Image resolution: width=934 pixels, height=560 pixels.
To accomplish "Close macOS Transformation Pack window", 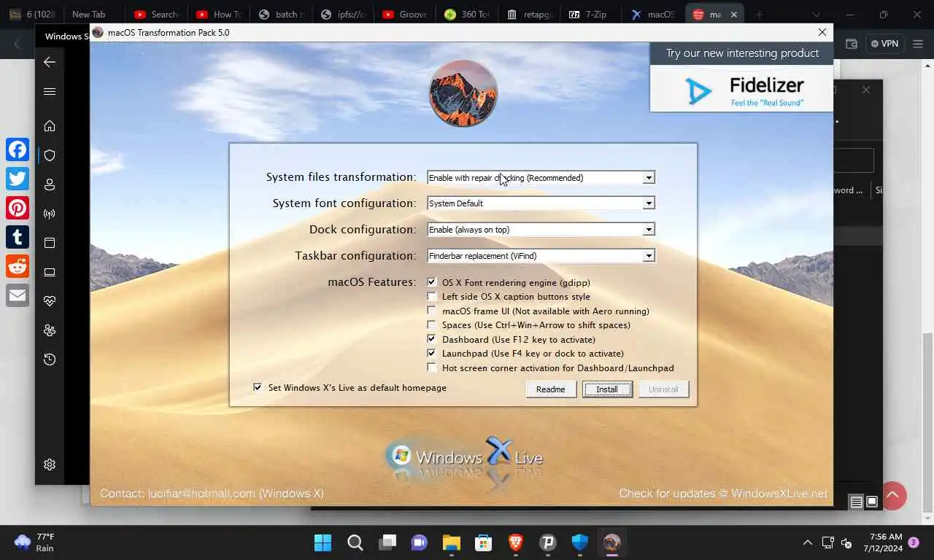I will [x=822, y=32].
